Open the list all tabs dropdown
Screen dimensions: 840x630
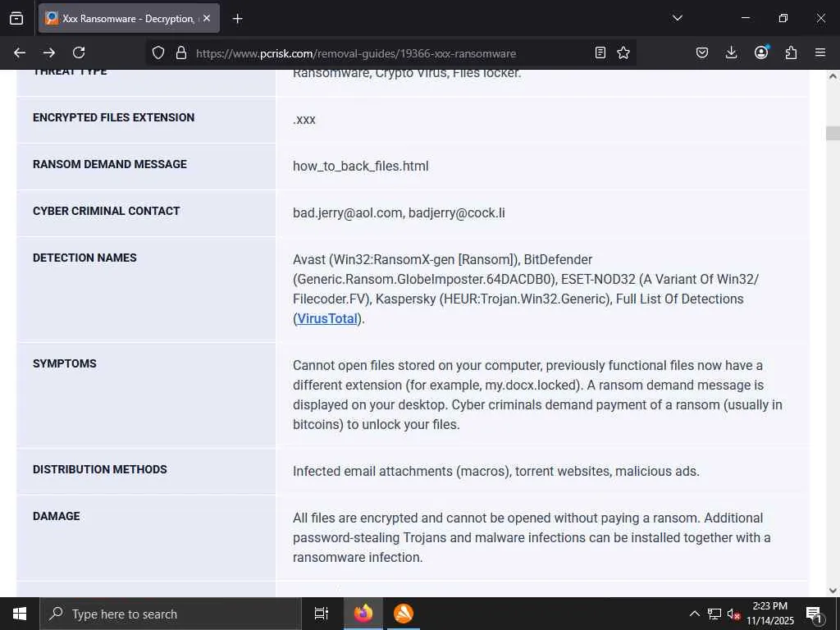click(x=677, y=18)
